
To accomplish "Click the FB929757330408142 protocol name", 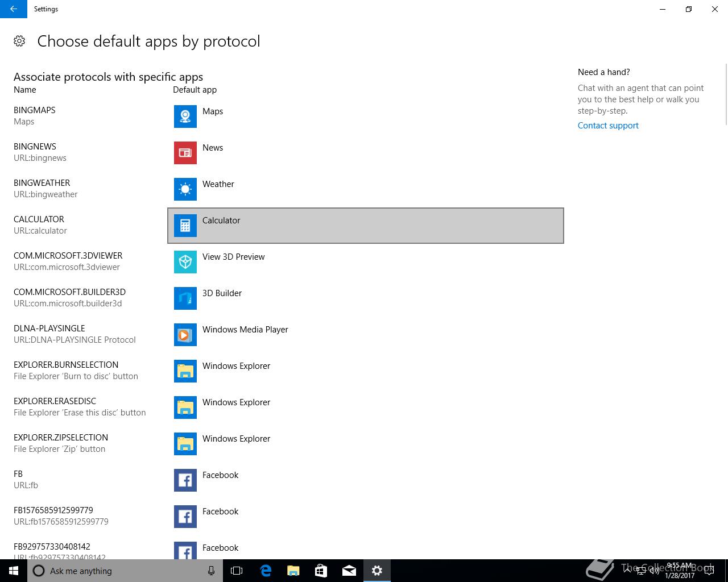I will [52, 547].
